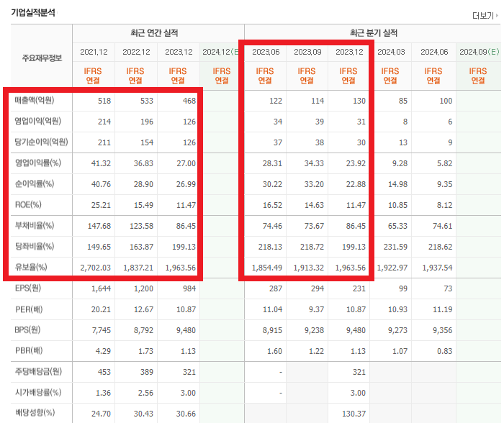Select the 122 quarterly sales value
This screenshot has width=504, height=423.
point(276,101)
